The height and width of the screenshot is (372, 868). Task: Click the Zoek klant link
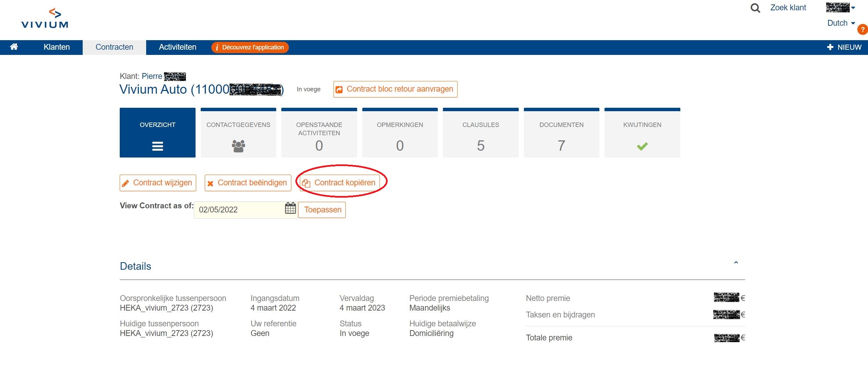click(x=788, y=8)
